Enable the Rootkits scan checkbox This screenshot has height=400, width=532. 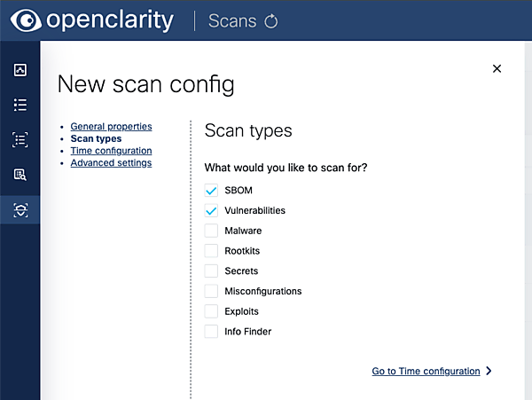click(211, 251)
